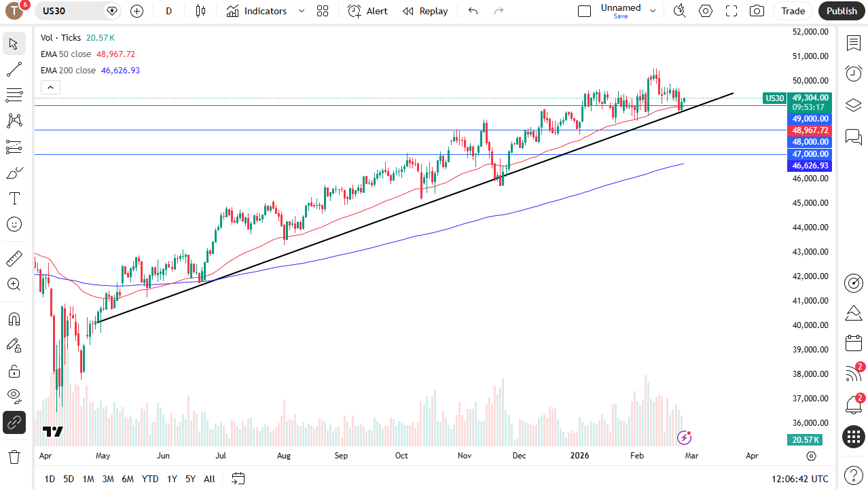Select the brush drawing tool
Viewport: 868px width, 489px height.
click(14, 173)
